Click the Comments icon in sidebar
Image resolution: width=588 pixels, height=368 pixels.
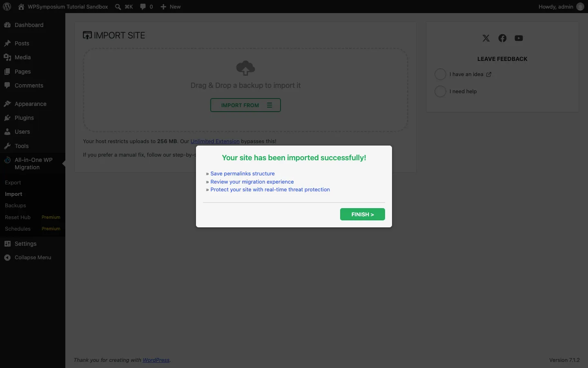7,85
